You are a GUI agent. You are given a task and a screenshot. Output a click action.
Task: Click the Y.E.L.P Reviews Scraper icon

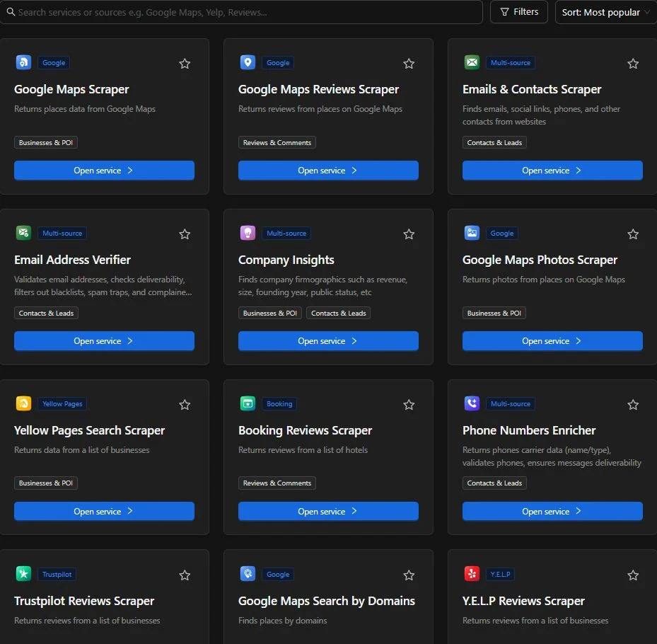[x=472, y=573]
